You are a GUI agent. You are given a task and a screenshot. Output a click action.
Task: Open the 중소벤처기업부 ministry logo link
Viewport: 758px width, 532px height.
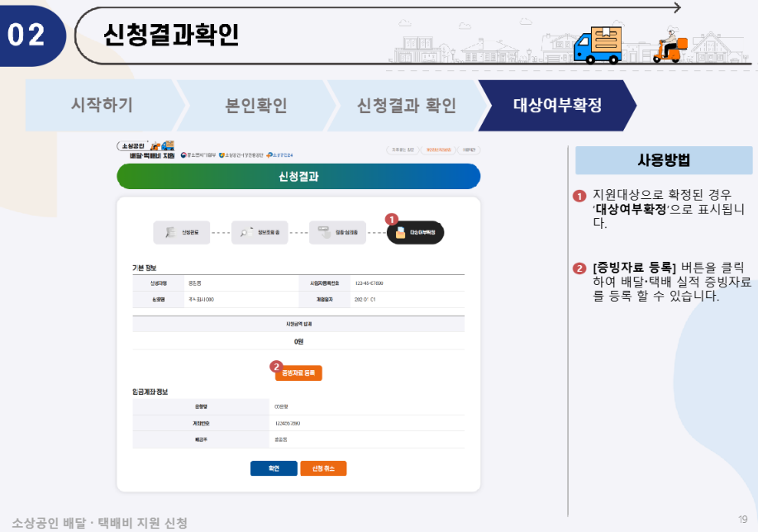click(x=198, y=155)
